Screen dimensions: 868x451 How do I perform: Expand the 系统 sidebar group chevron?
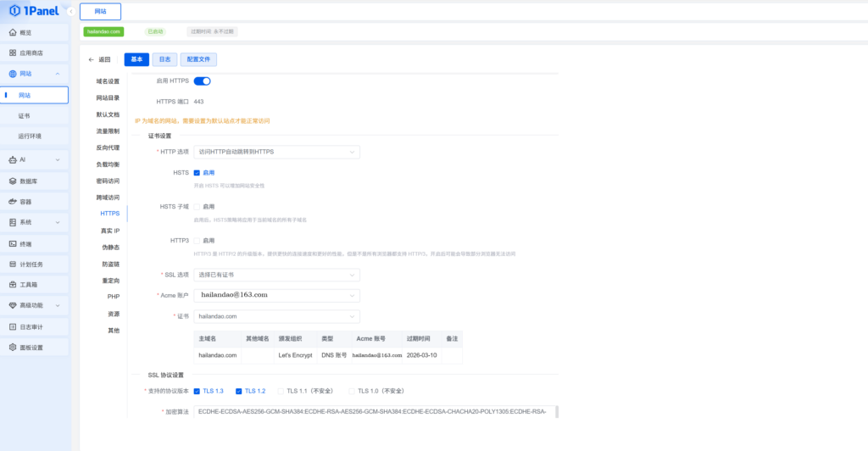tap(58, 222)
